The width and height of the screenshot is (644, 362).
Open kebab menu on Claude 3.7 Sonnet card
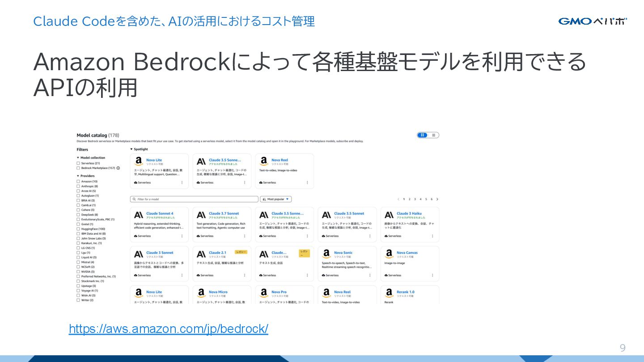[244, 236]
